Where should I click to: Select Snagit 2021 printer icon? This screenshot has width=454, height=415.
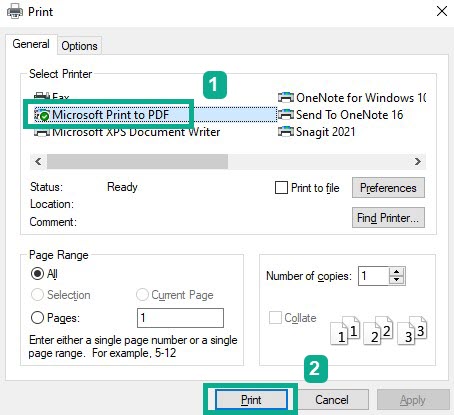pos(286,132)
